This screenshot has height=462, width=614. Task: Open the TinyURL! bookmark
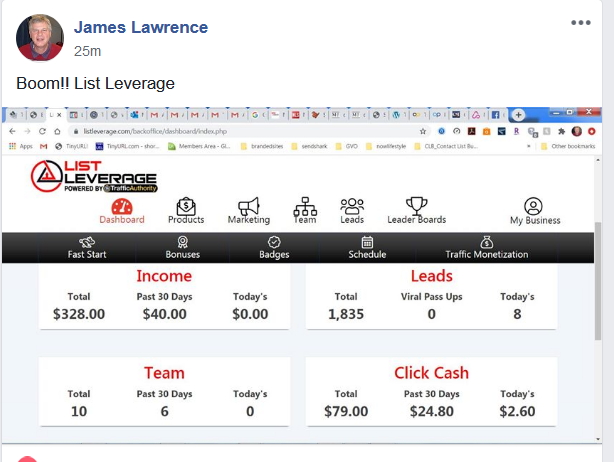pyautogui.click(x=72, y=146)
